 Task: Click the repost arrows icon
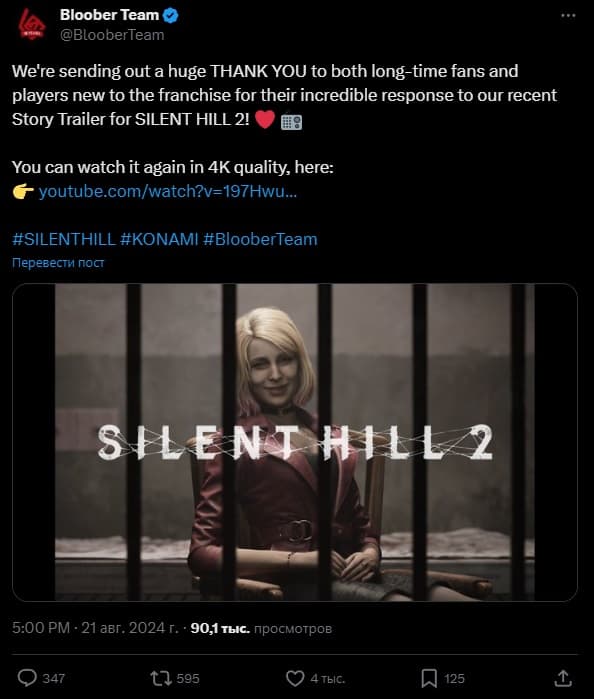point(161,678)
